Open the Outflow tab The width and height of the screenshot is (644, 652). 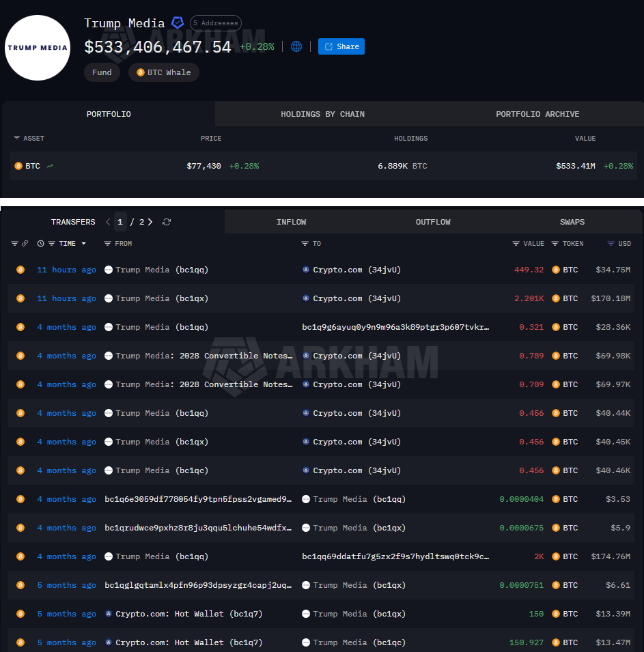point(433,222)
